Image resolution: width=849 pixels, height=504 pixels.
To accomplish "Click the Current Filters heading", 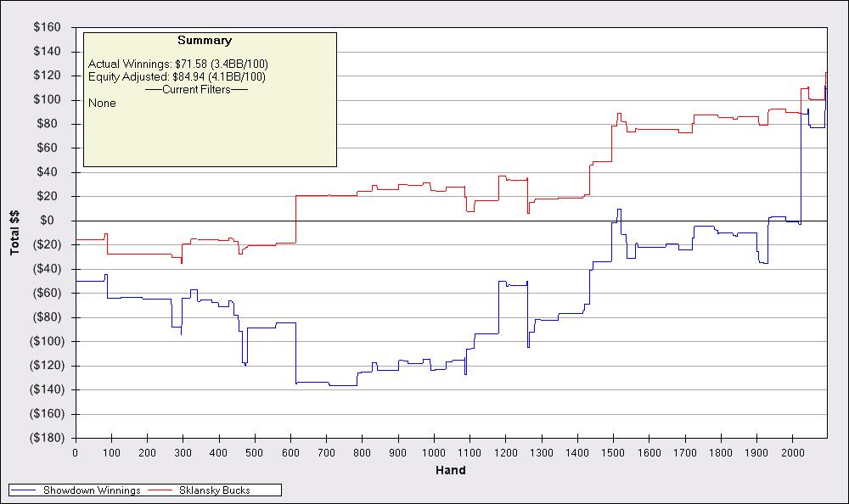I will pos(196,90).
